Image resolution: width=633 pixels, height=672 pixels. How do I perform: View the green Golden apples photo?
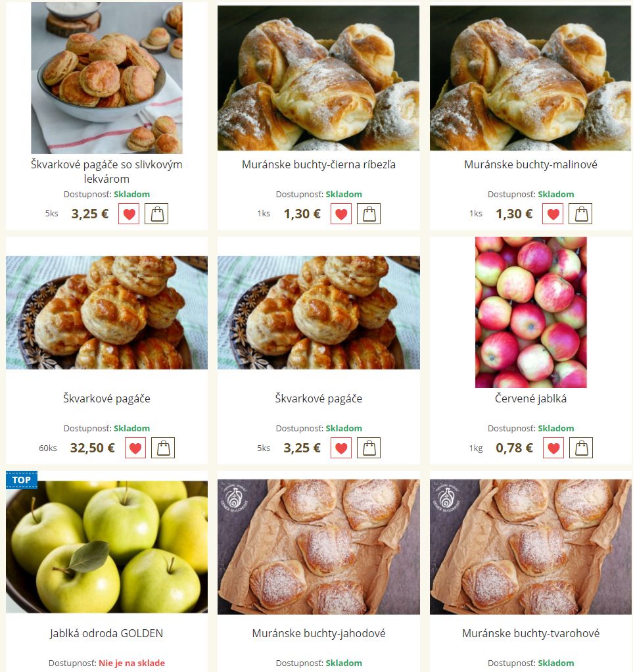pyautogui.click(x=106, y=547)
